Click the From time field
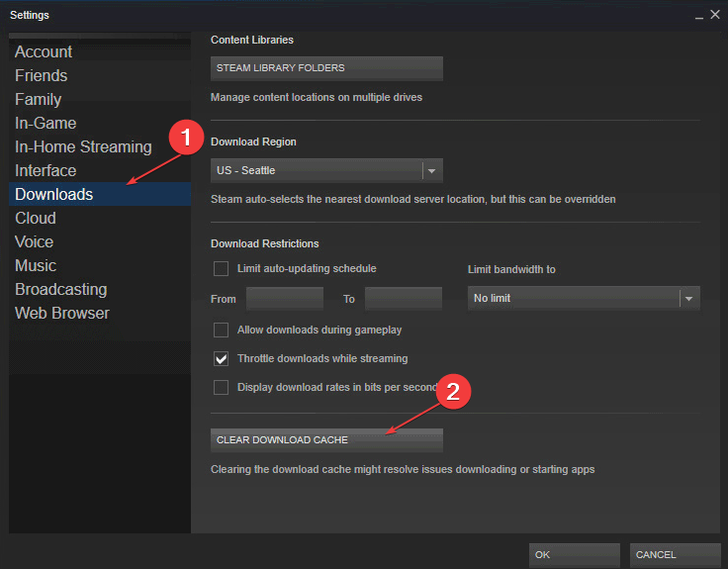 [x=285, y=299]
